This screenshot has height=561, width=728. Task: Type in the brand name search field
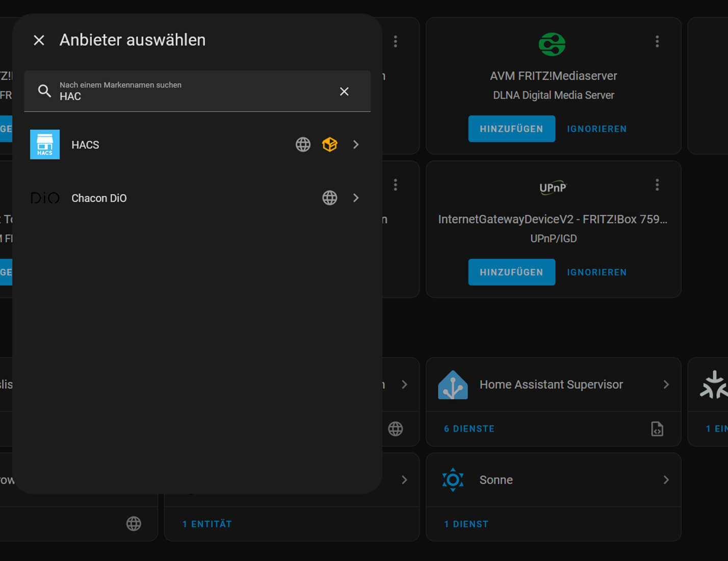[194, 96]
